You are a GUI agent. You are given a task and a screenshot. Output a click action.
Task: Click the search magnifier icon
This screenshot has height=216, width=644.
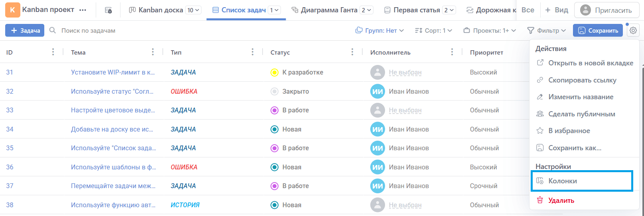coord(52,30)
